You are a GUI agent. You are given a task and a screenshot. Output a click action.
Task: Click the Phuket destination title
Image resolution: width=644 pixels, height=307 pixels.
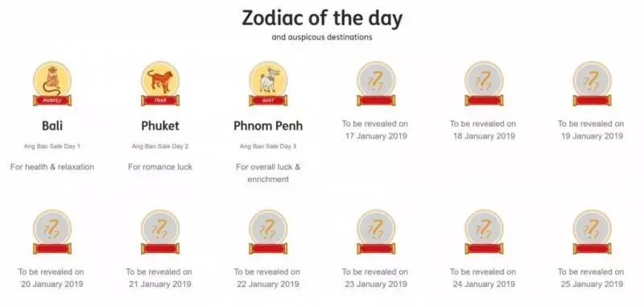tap(160, 126)
